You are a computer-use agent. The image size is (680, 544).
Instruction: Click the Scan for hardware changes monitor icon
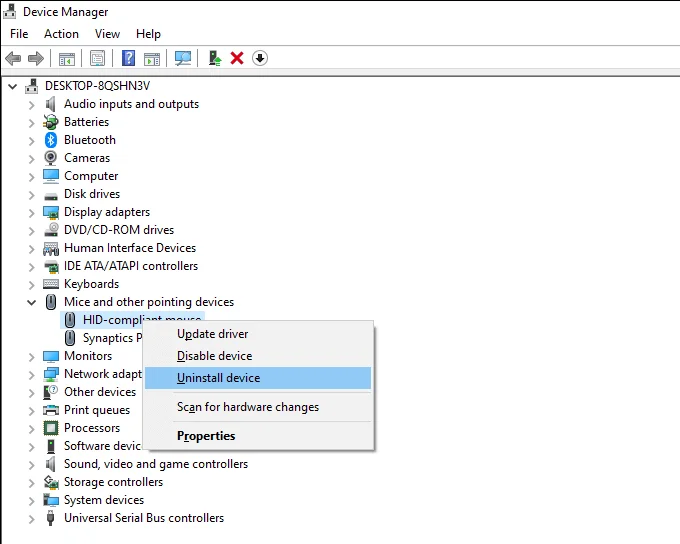(x=183, y=58)
